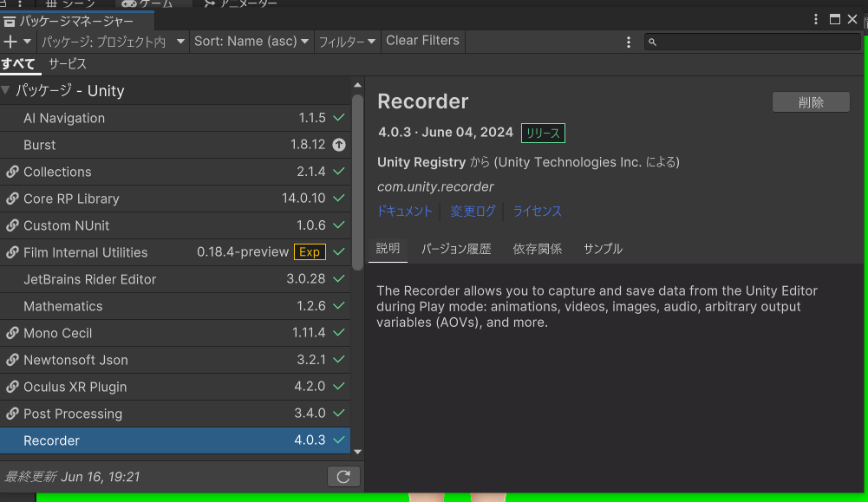
Task: Click the 削除 remove button
Action: 811,102
